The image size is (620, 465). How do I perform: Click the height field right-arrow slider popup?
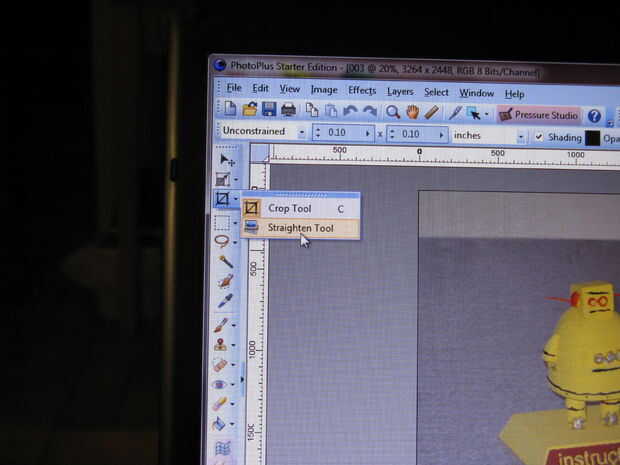point(442,135)
